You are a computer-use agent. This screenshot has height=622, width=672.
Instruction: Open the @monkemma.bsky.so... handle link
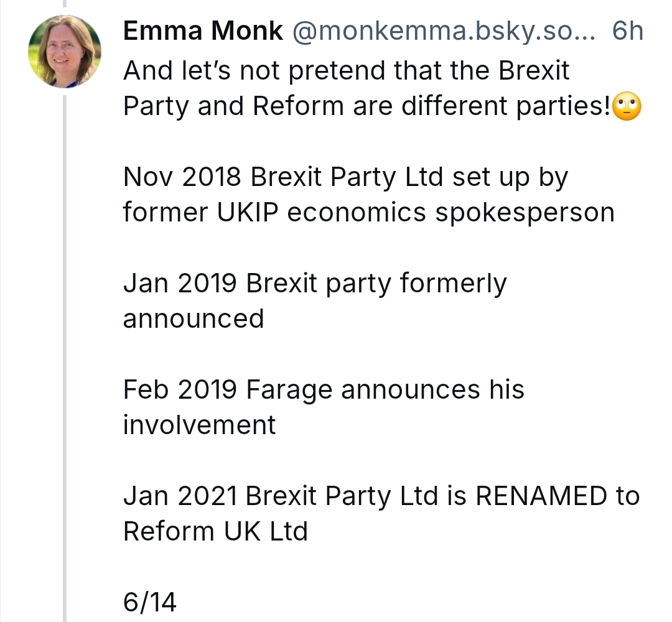[x=444, y=32]
